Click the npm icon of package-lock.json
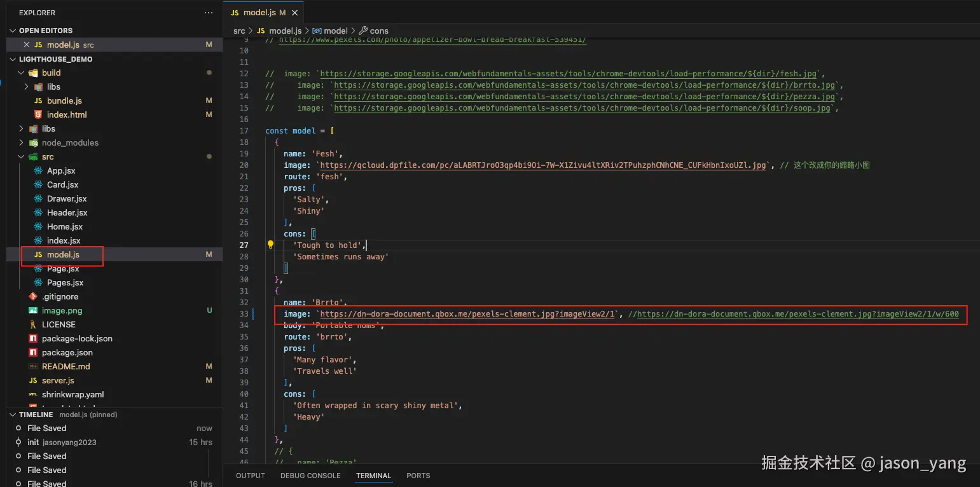 33,338
